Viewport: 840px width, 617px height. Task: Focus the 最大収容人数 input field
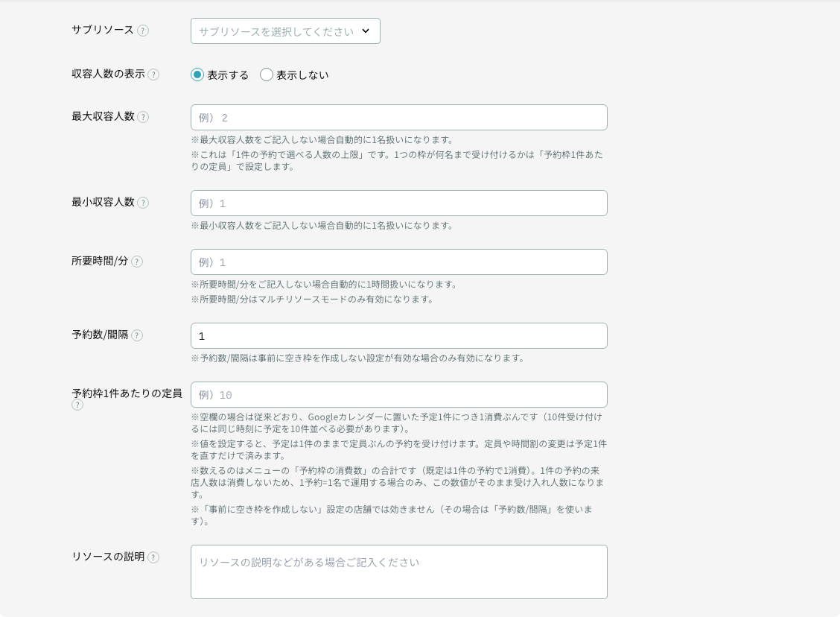tap(398, 118)
